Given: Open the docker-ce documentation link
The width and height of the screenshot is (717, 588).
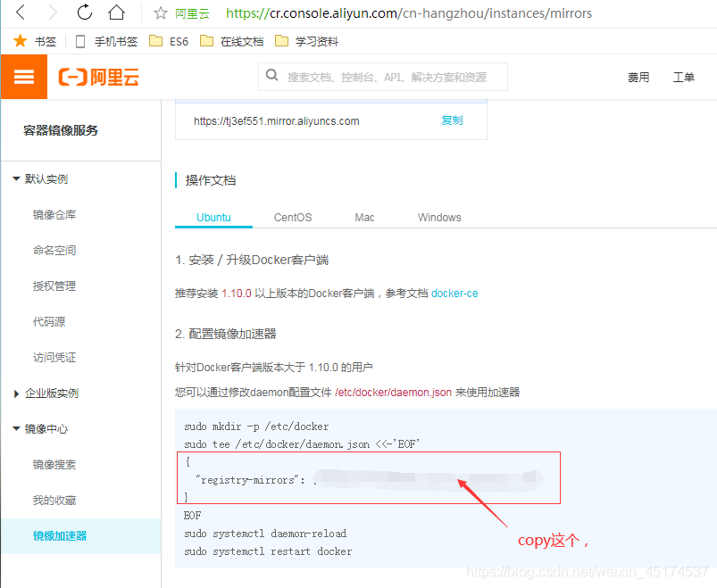Looking at the screenshot, I should pyautogui.click(x=454, y=294).
